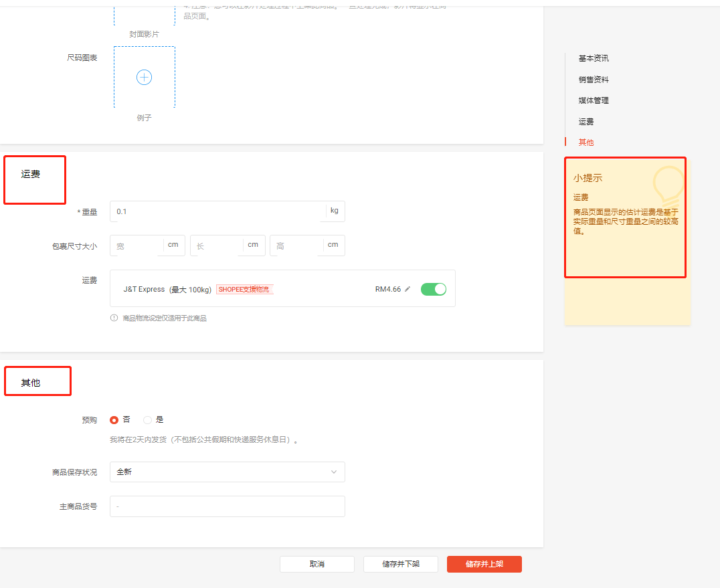This screenshot has width=720, height=588.
Task: Click the plus icon under 尺码图表
Action: pos(144,77)
